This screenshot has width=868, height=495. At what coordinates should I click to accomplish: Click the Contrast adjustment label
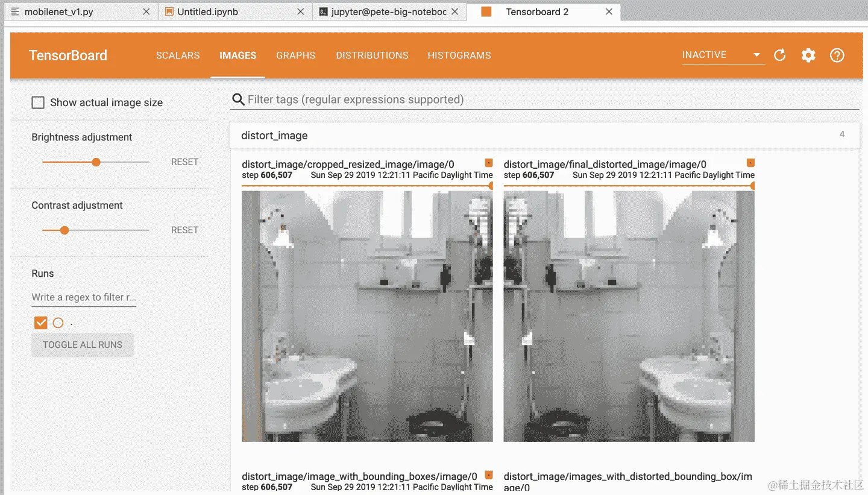[77, 206]
